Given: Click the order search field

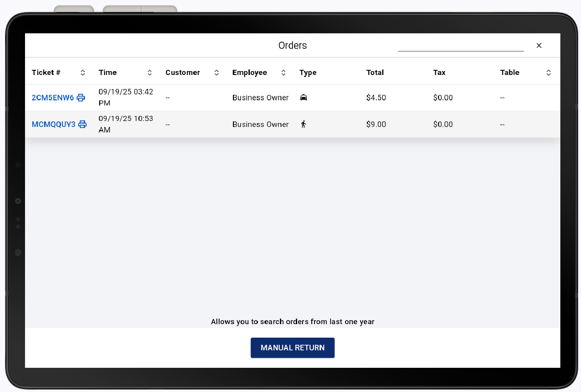Looking at the screenshot, I should pyautogui.click(x=461, y=47).
